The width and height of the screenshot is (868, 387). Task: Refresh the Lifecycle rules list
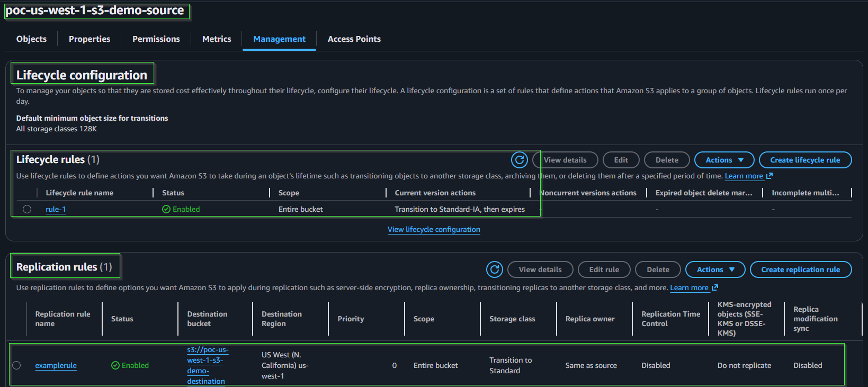pyautogui.click(x=520, y=160)
